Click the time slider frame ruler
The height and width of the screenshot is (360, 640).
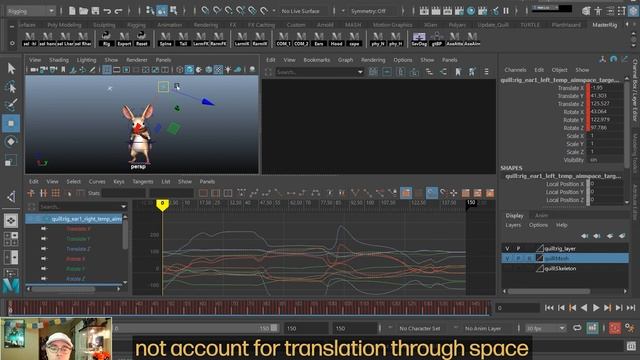tap(249, 307)
